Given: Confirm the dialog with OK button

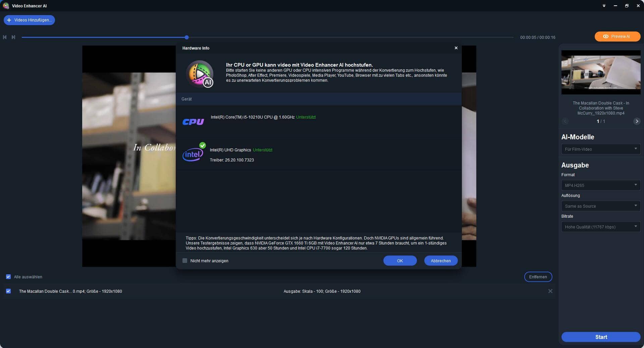Looking at the screenshot, I should [400, 261].
